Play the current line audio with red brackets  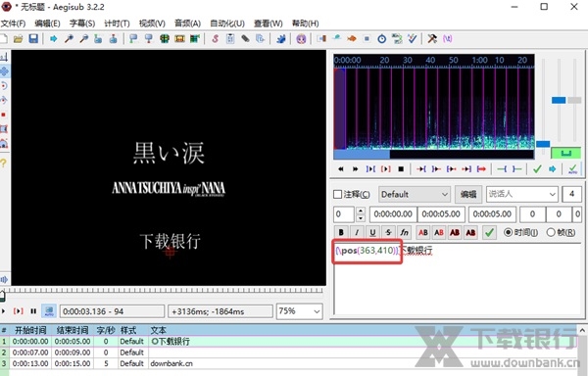[385, 169]
